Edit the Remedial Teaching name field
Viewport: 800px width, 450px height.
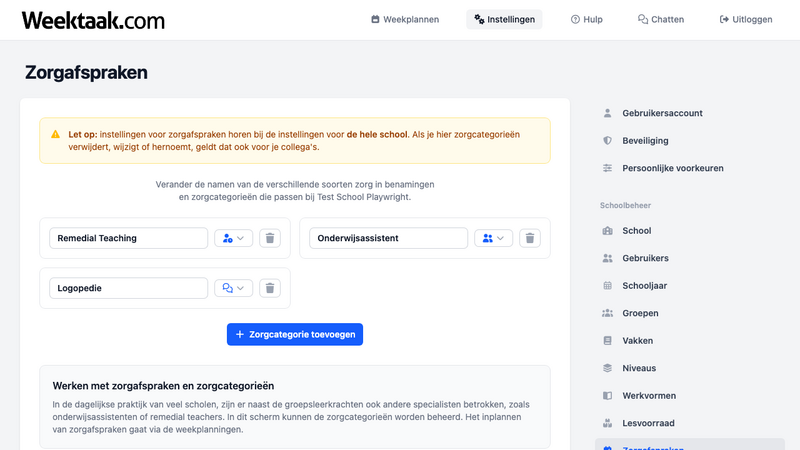129,238
